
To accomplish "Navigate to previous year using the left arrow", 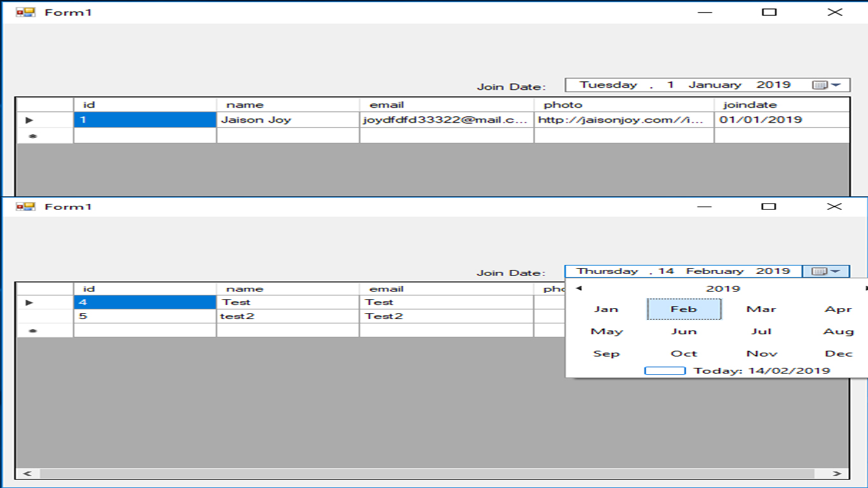I will click(x=577, y=288).
